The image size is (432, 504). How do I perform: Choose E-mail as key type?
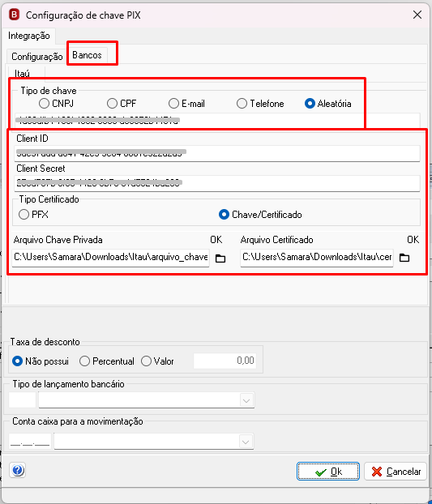point(186,104)
